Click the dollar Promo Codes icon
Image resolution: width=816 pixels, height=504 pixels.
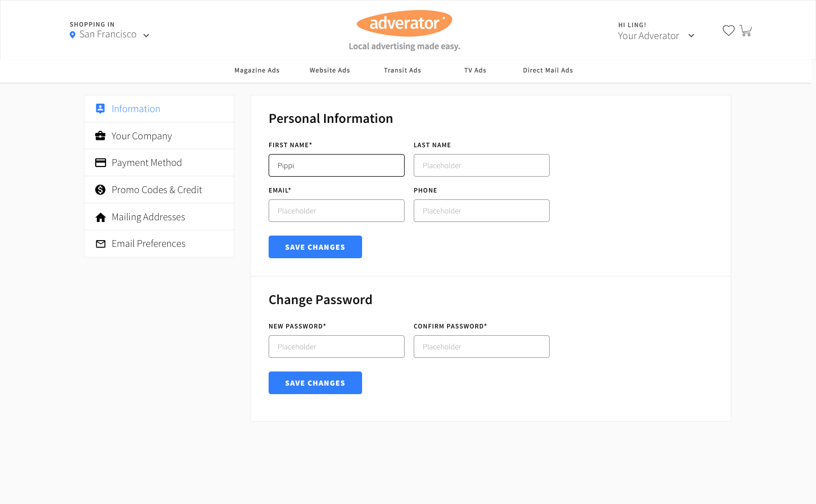point(100,190)
